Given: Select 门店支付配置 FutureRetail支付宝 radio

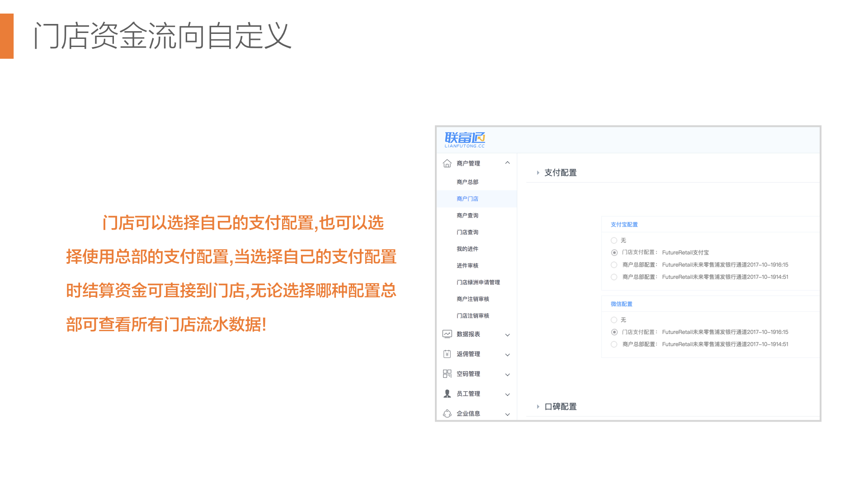Looking at the screenshot, I should point(614,253).
